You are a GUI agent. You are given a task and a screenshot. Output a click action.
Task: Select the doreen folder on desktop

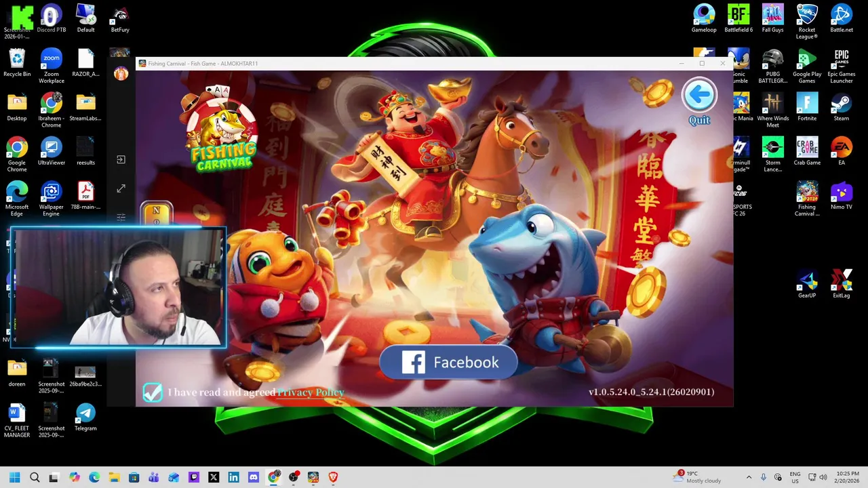tap(17, 373)
